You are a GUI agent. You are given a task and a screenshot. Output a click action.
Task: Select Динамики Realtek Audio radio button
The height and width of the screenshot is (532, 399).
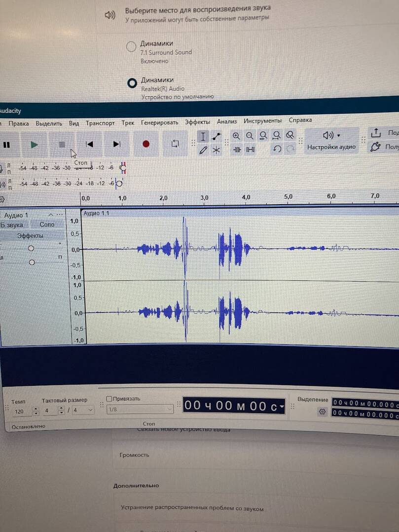pos(132,83)
